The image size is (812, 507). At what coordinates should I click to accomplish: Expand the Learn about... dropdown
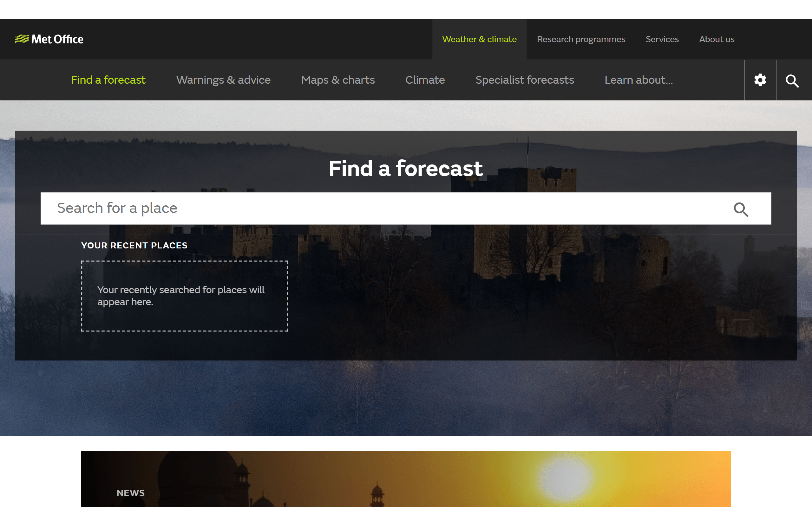coord(638,80)
